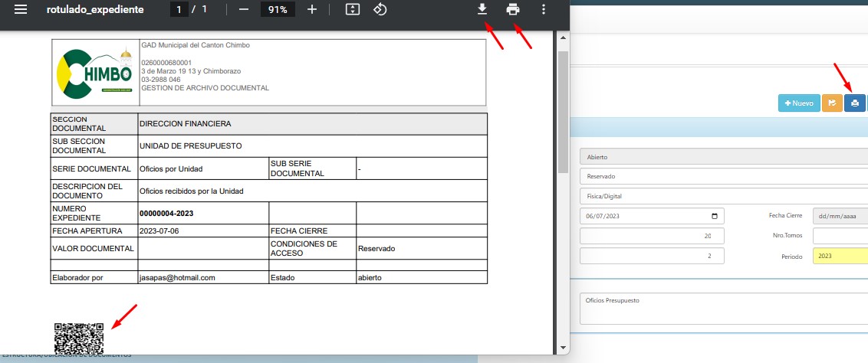Select the Fecha Cierre date field
868x363 pixels.
840,216
